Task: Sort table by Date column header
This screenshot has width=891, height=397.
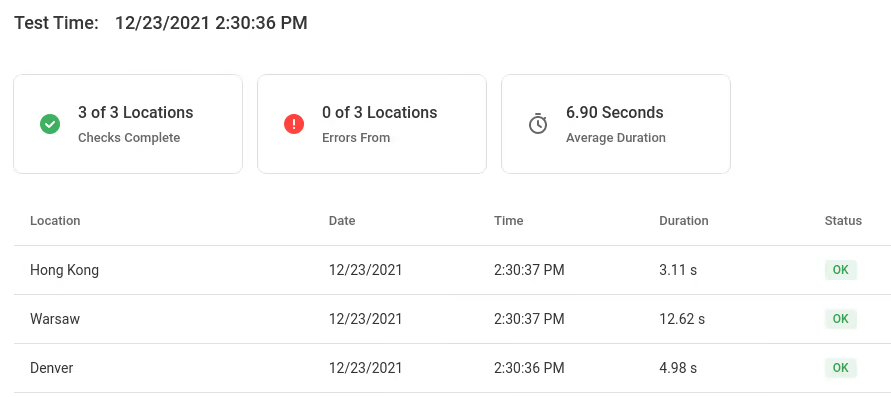Action: (x=342, y=220)
